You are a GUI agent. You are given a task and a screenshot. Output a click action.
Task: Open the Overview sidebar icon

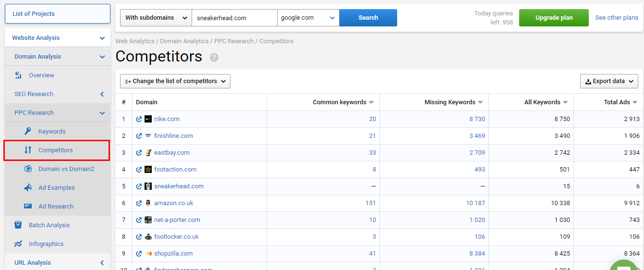pos(18,75)
